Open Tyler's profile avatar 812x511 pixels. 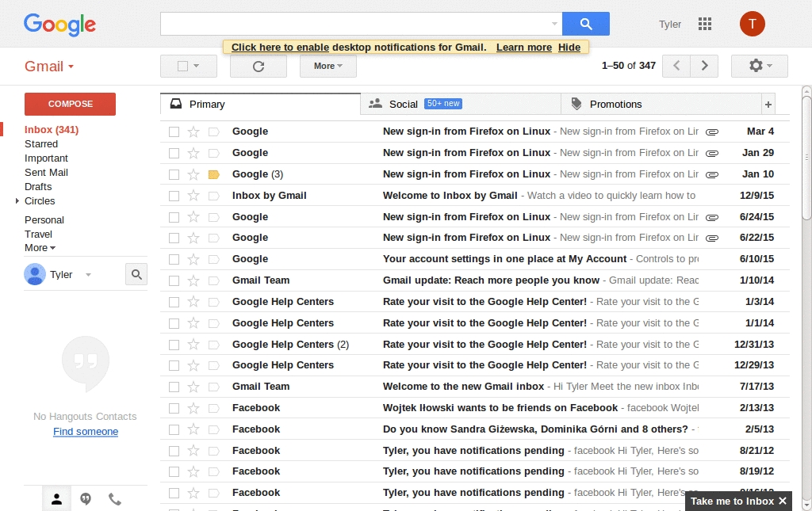752,24
